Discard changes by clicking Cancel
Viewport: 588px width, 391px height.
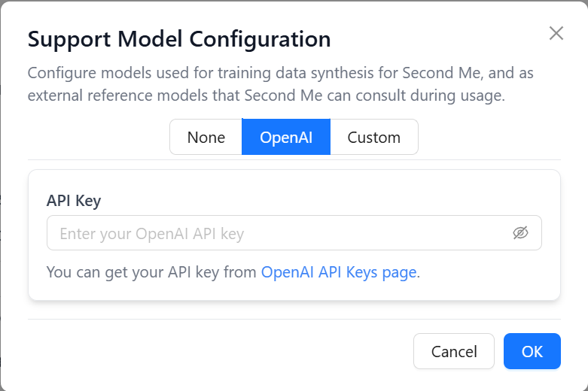point(453,351)
